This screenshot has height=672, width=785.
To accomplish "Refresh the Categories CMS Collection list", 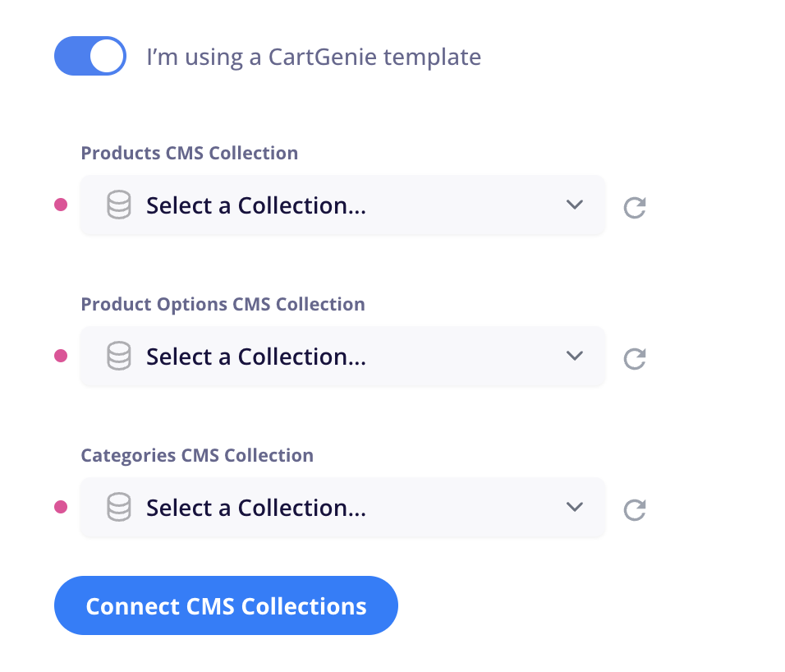I will pos(635,510).
